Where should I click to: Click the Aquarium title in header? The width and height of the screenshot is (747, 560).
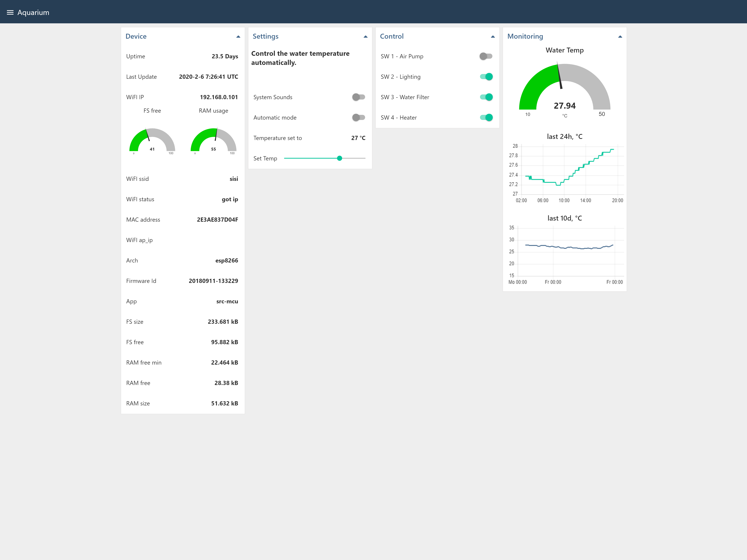pos(33,13)
